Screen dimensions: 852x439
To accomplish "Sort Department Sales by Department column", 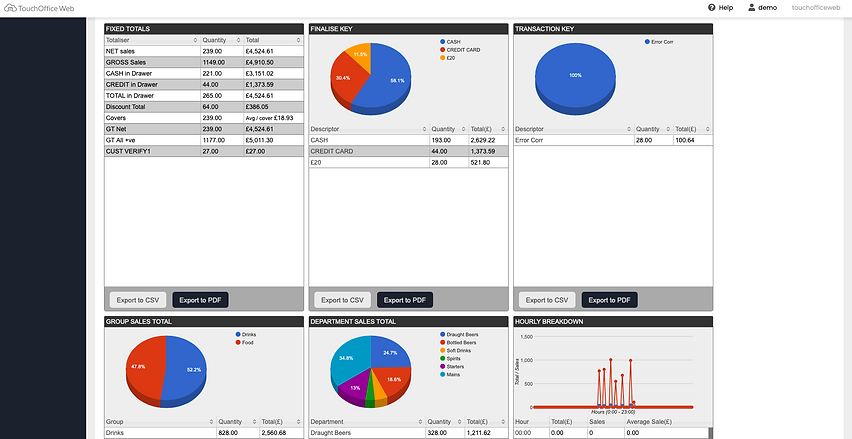I will [x=367, y=422].
